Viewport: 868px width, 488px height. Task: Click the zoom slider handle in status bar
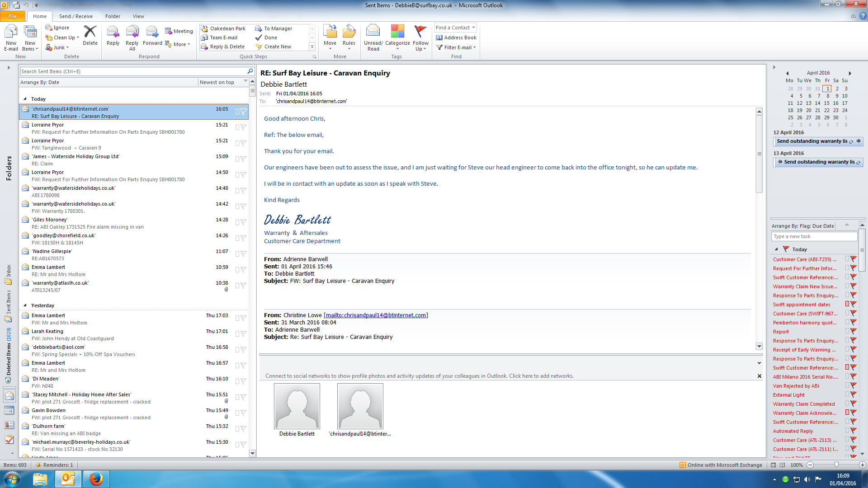pos(836,465)
